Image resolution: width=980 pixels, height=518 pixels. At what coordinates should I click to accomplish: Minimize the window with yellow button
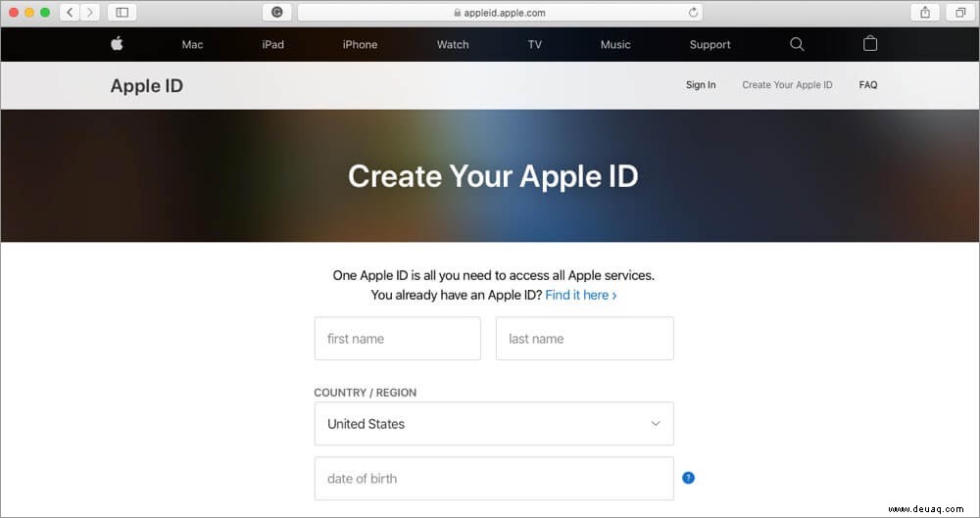pyautogui.click(x=29, y=13)
